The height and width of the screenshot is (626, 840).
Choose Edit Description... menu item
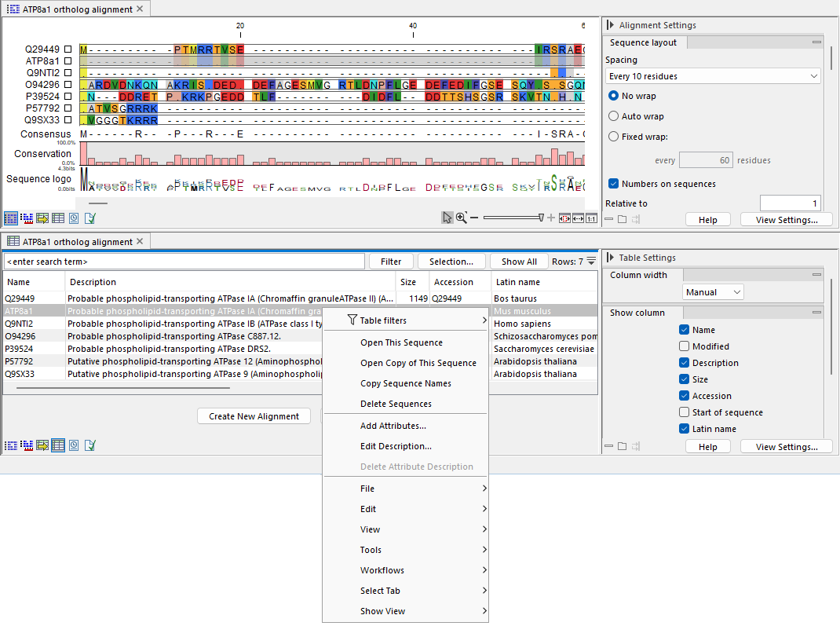click(406, 446)
